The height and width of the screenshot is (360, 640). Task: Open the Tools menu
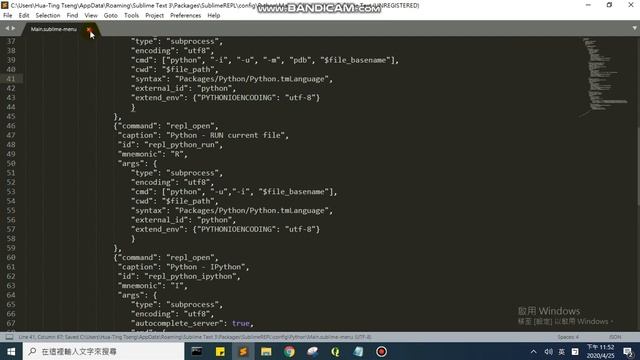tap(131, 16)
